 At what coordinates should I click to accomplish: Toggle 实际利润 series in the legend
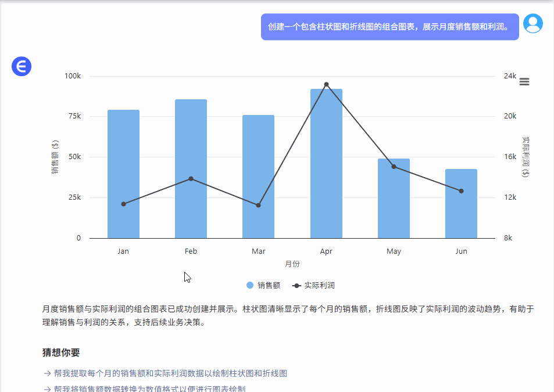[x=313, y=286]
